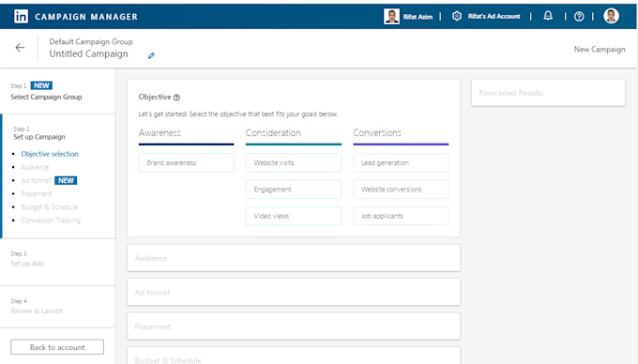Click Rifat Azim name in header
The height and width of the screenshot is (364, 638).
click(x=418, y=17)
